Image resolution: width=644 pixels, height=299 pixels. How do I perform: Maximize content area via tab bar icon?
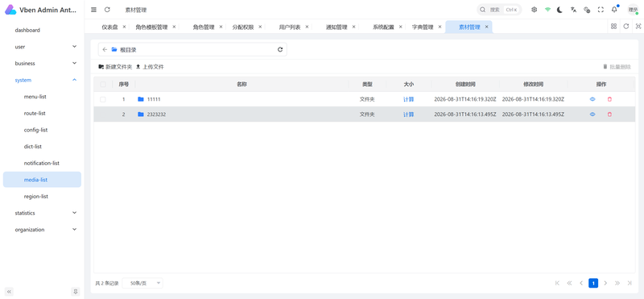coord(638,27)
